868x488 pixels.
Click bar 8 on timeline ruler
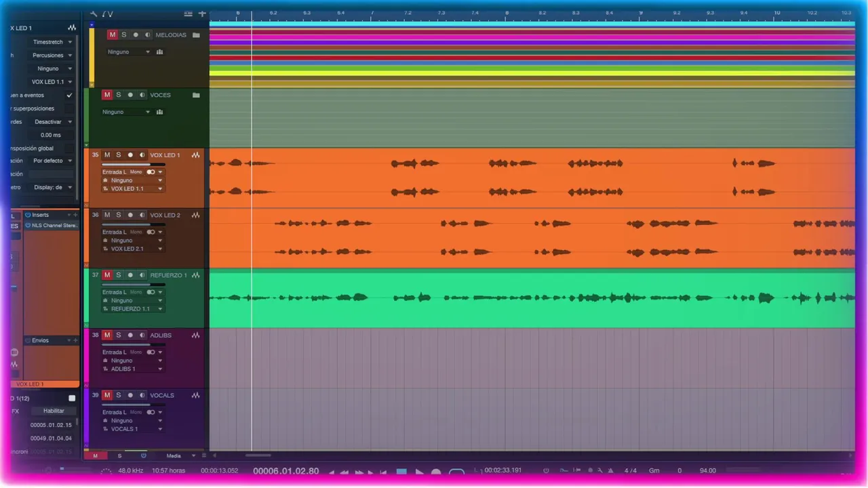point(507,13)
